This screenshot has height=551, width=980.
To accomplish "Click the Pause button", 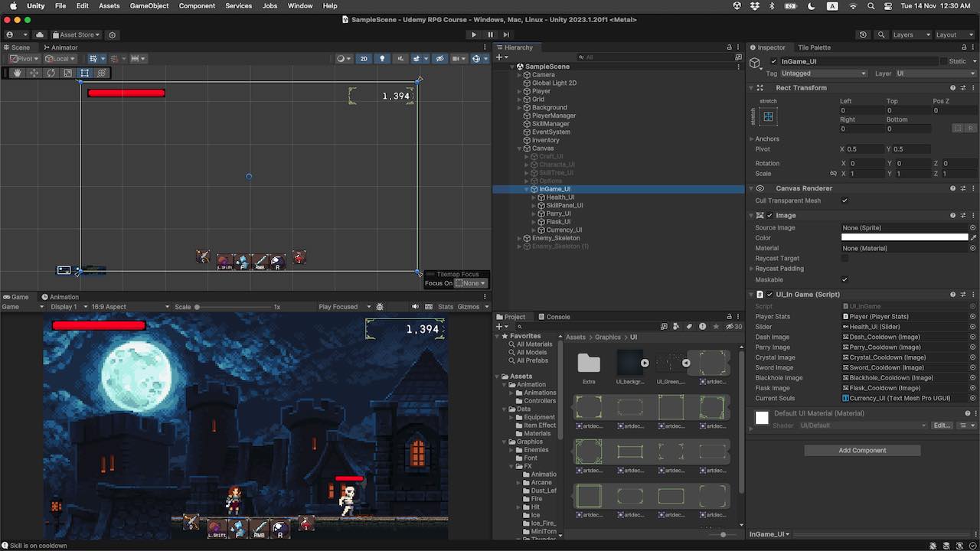I will tap(490, 34).
